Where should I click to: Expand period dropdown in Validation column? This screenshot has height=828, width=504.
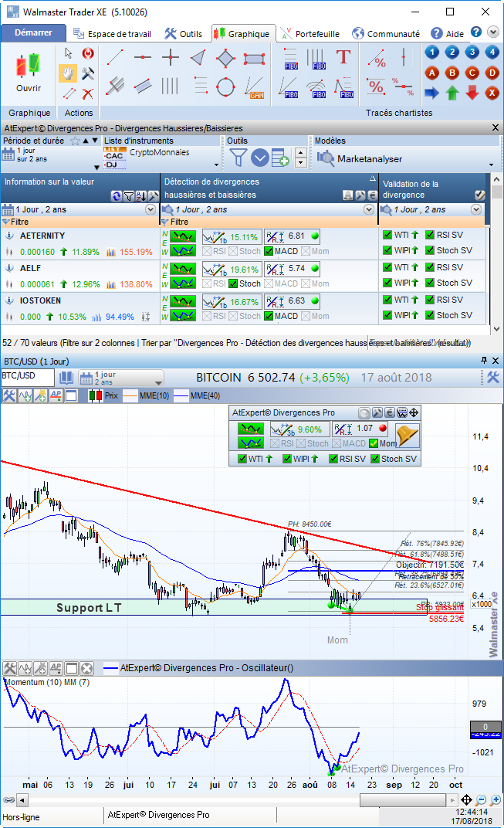click(x=476, y=209)
